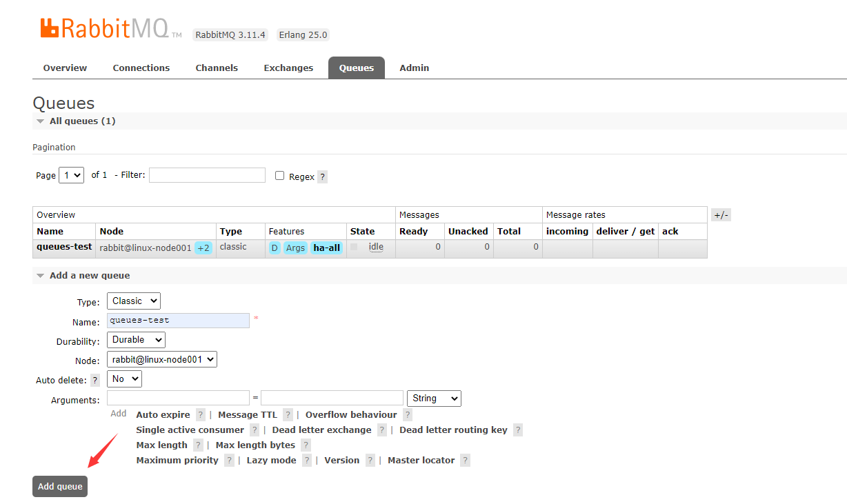Click help icon beside Auto expire

point(201,415)
